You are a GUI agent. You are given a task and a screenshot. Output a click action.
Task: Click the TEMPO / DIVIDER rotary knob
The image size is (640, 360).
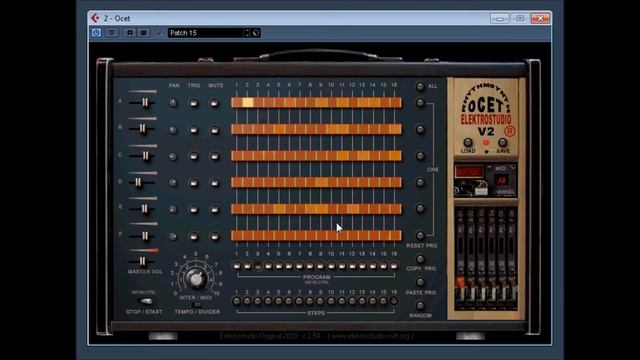(196, 278)
